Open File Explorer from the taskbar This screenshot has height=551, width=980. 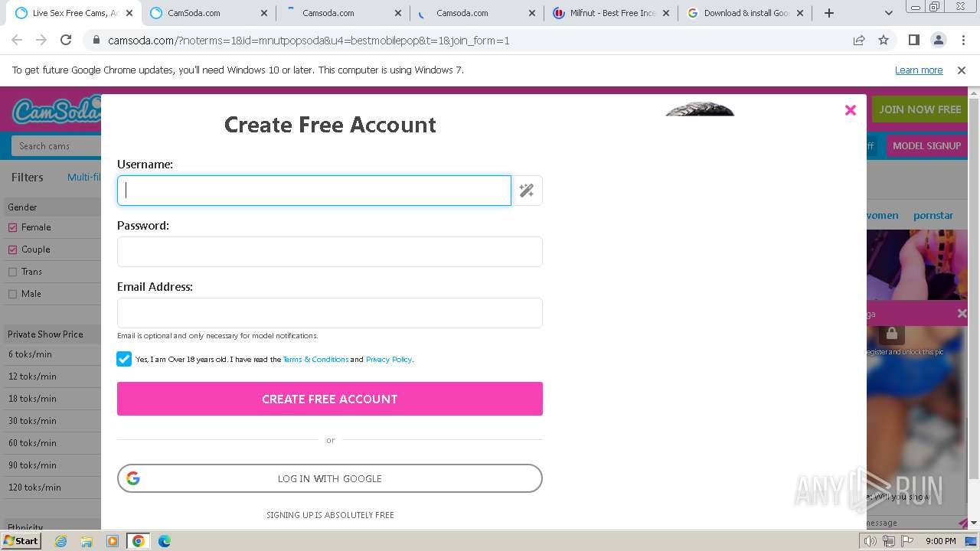coord(87,541)
